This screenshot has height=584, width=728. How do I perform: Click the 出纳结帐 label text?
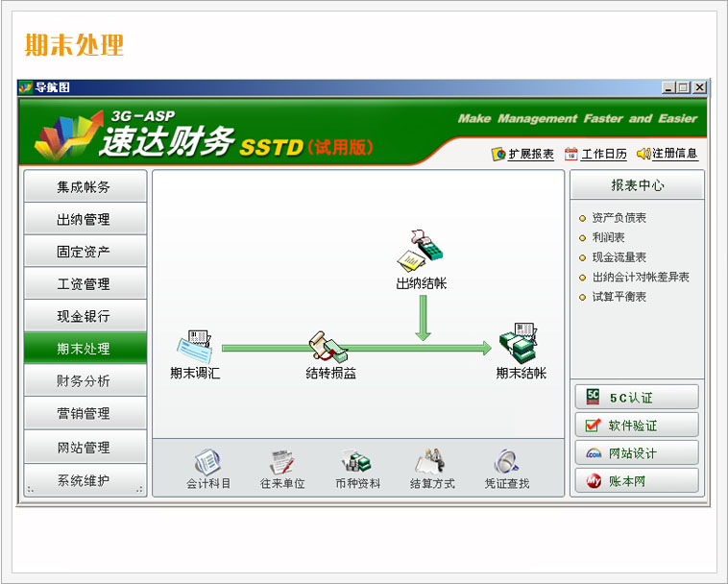421,283
